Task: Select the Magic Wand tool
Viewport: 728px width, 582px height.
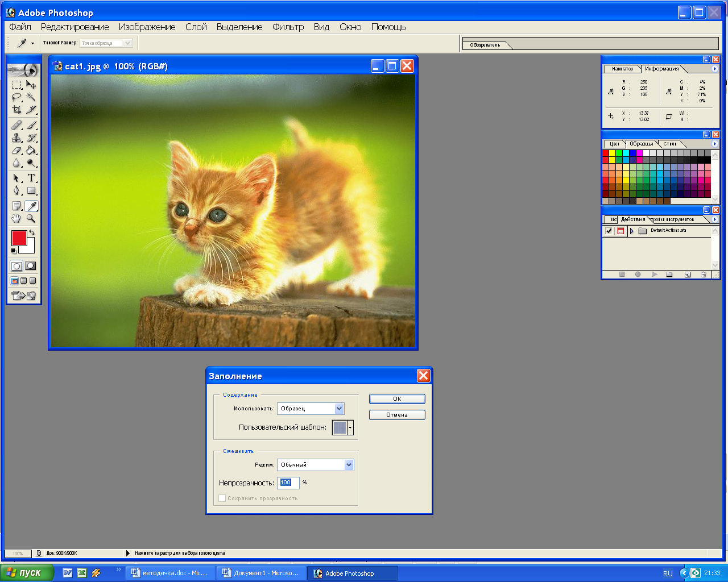Action: click(31, 97)
